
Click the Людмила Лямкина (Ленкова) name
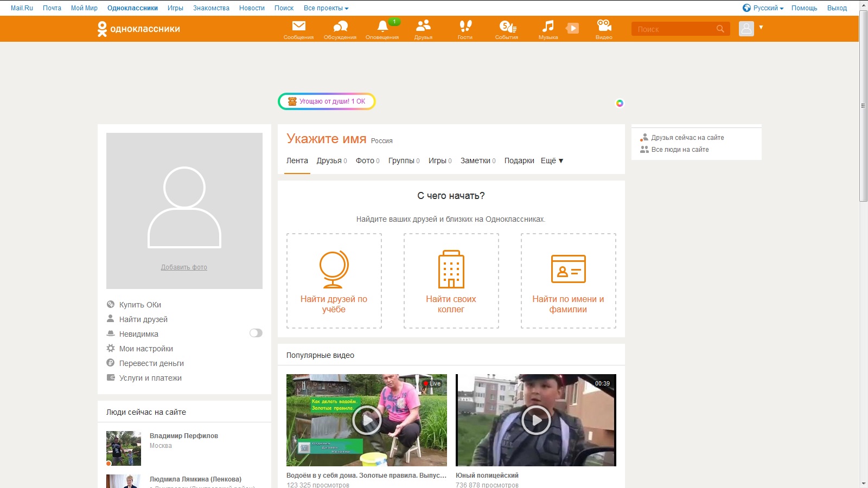(x=195, y=479)
